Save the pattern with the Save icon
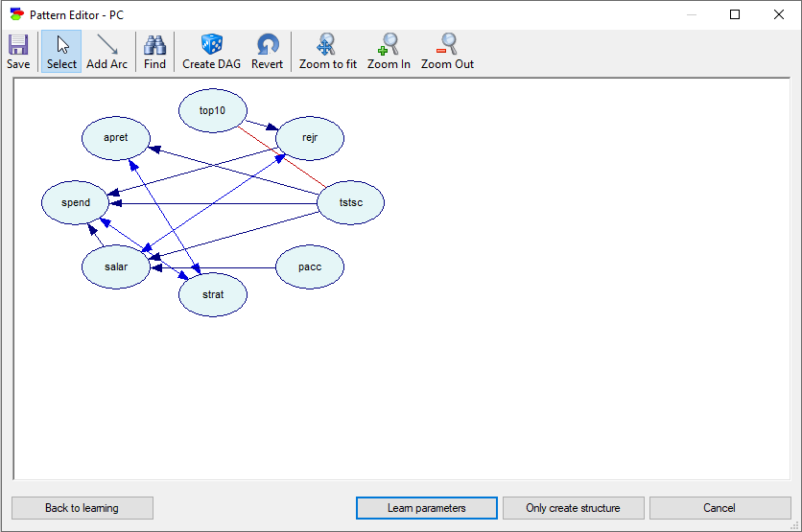Viewport: 802px width, 532px height. pos(18,51)
